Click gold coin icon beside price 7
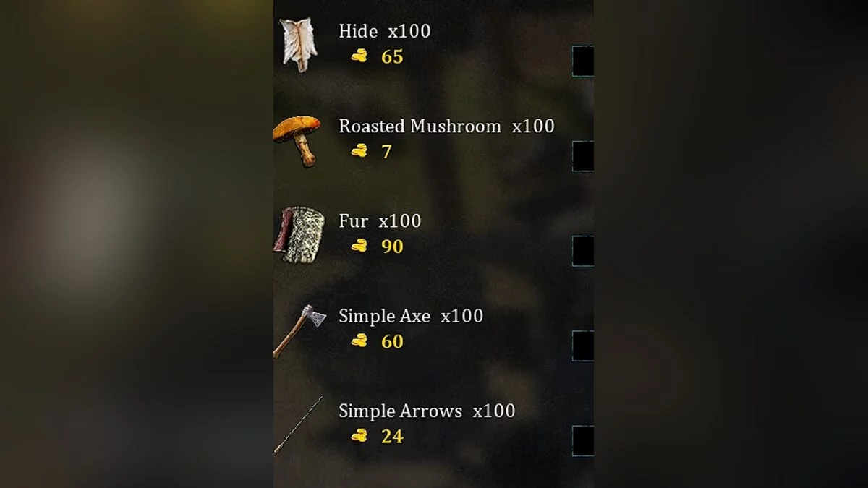Image resolution: width=868 pixels, height=488 pixels. 359,151
